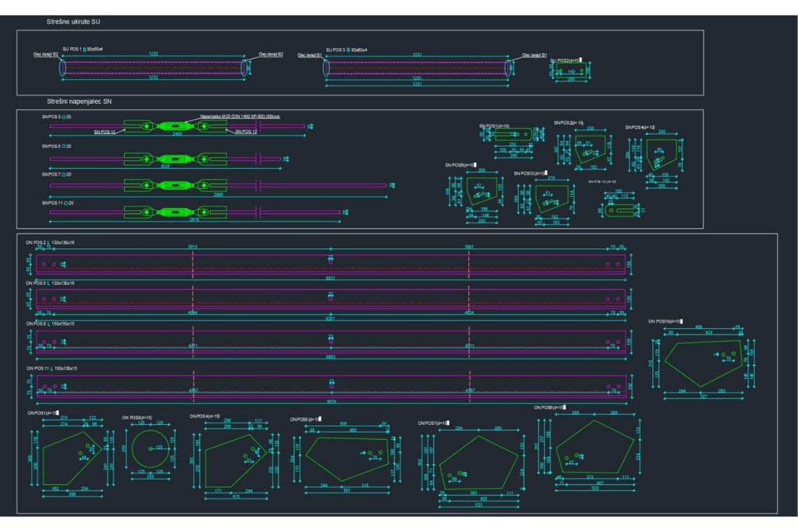Select the SU POS 1 label text
Screen dimensions: 798x532
click(x=83, y=49)
